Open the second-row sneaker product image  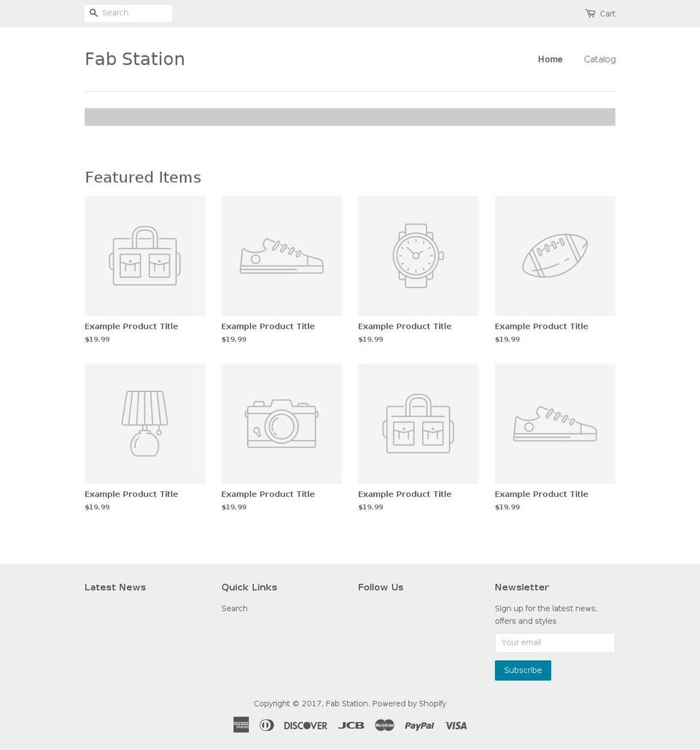tap(555, 423)
